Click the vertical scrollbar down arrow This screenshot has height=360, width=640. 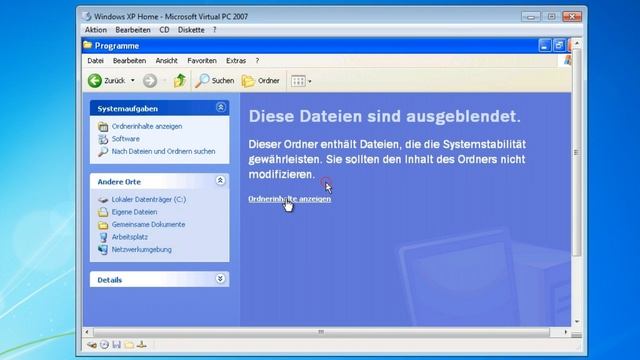[x=577, y=322]
